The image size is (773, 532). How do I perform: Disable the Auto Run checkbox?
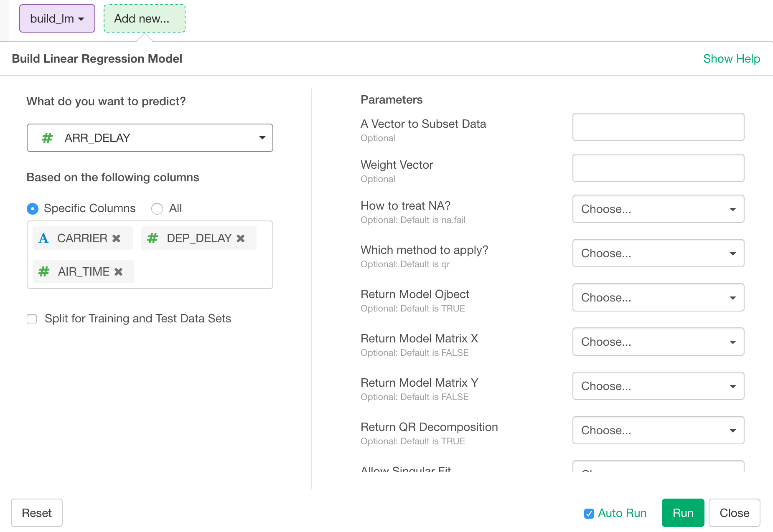tap(589, 514)
